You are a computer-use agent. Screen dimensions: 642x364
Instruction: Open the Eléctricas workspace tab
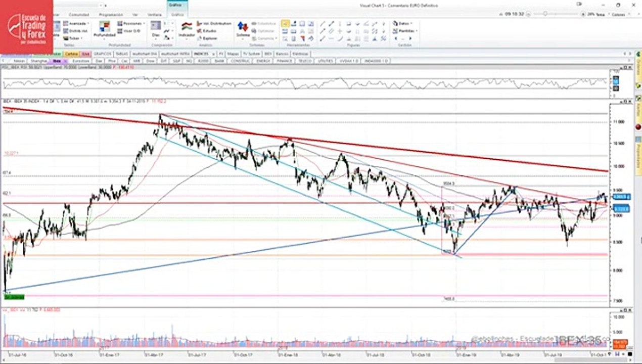(300, 54)
